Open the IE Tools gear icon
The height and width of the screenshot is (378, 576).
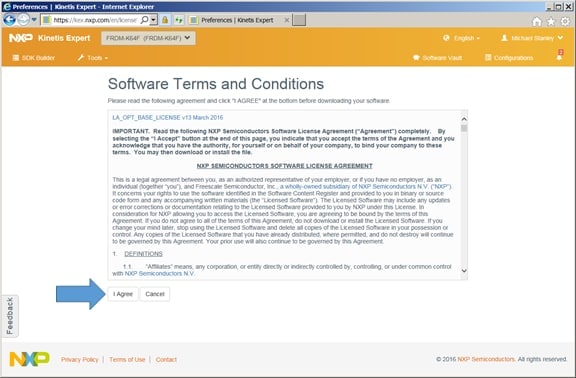point(565,22)
